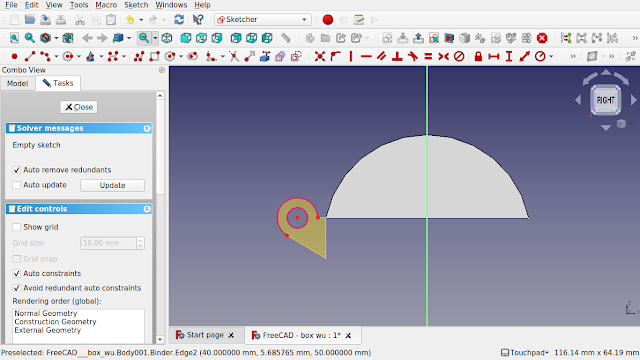
Task: Collapse the Solver messages section
Action: (x=147, y=128)
